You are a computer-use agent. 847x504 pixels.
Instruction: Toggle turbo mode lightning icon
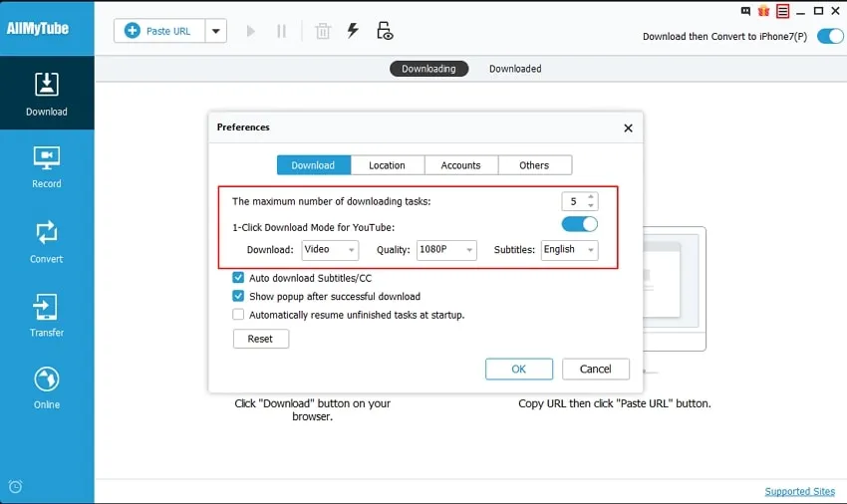coord(353,30)
